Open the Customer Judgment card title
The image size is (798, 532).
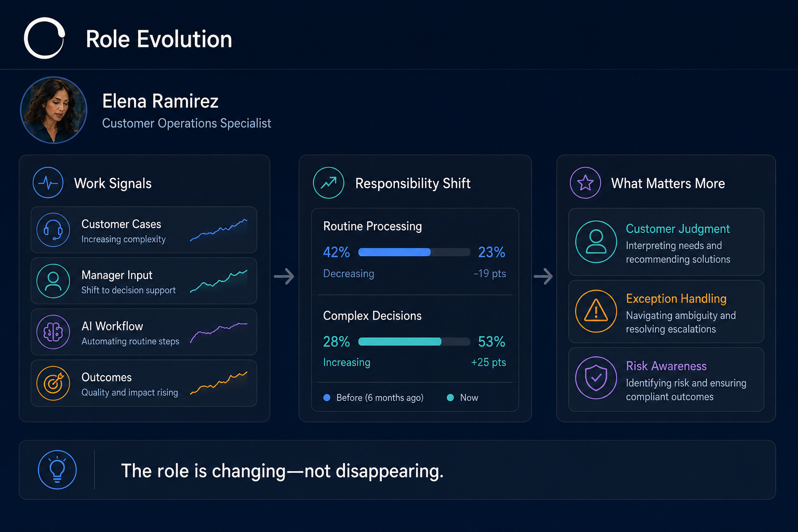click(677, 229)
